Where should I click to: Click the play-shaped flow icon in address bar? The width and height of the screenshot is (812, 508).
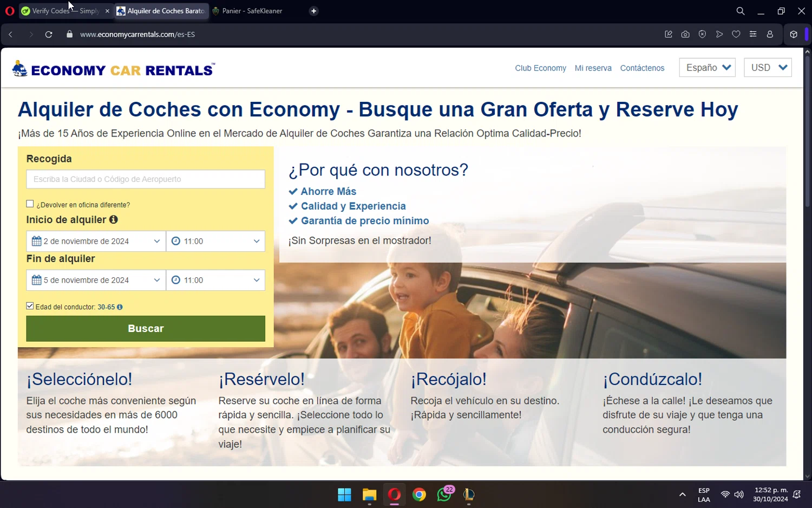point(719,34)
